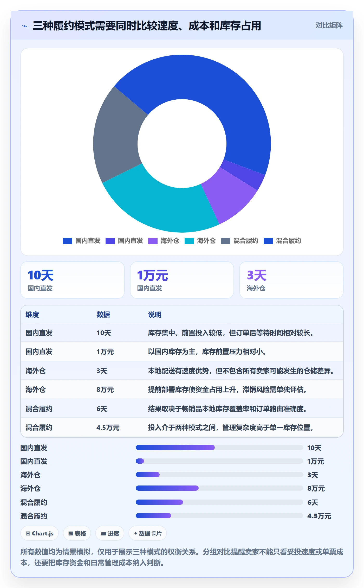364x588 pixels.
Task: Click the 混合履约 4.5万元 progress bar
Action: (x=219, y=516)
